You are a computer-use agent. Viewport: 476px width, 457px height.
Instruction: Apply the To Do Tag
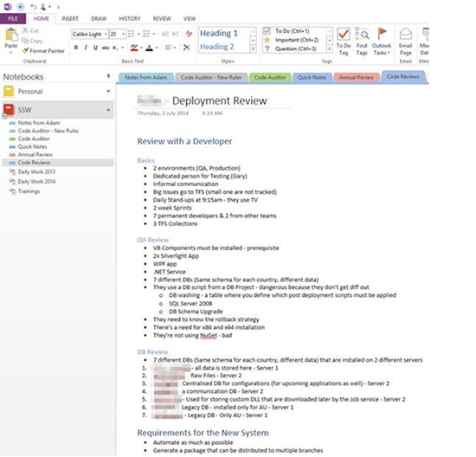344,42
